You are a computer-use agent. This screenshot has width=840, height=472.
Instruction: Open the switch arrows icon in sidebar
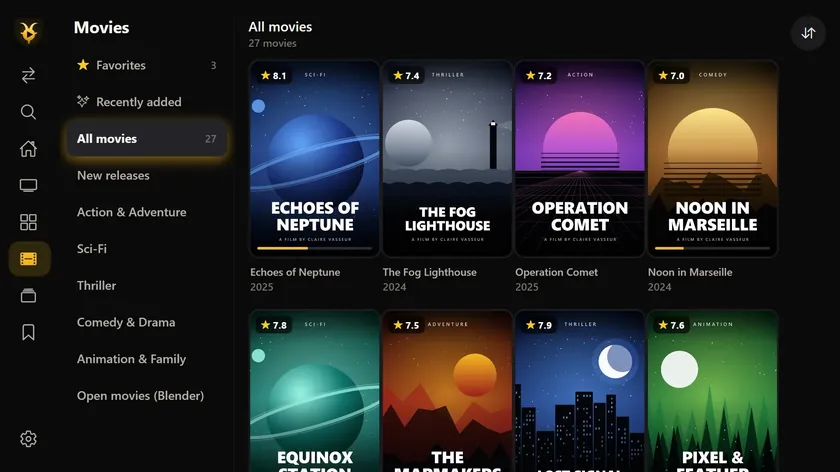[x=28, y=75]
